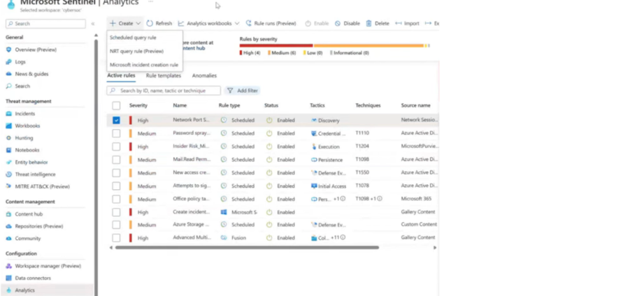Check the Insider Risk_Mi... rule checkbox
The width and height of the screenshot is (644, 296).
click(x=116, y=147)
